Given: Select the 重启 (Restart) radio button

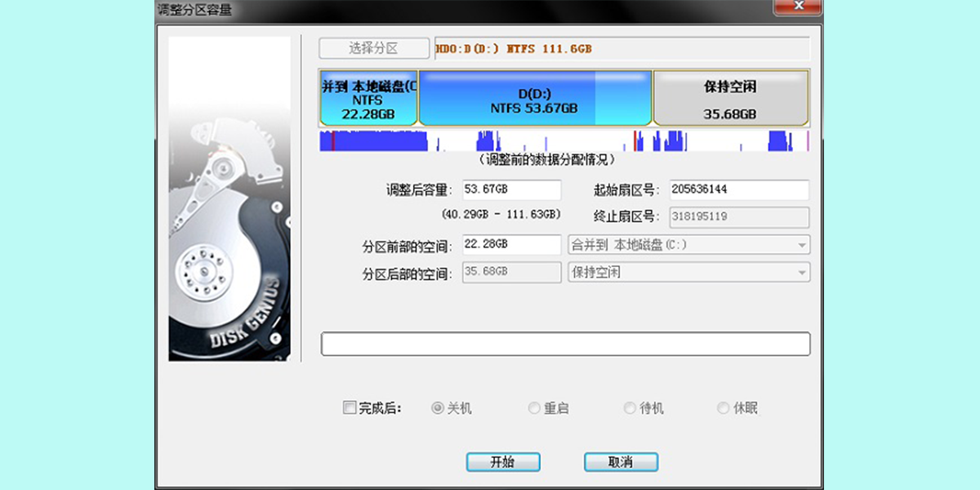Looking at the screenshot, I should point(533,407).
